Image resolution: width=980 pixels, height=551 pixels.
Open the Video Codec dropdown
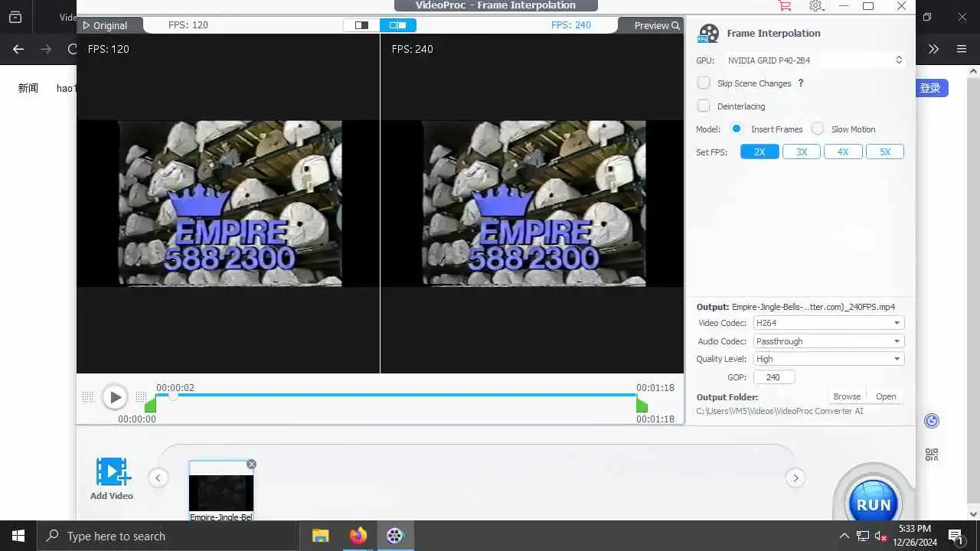828,323
